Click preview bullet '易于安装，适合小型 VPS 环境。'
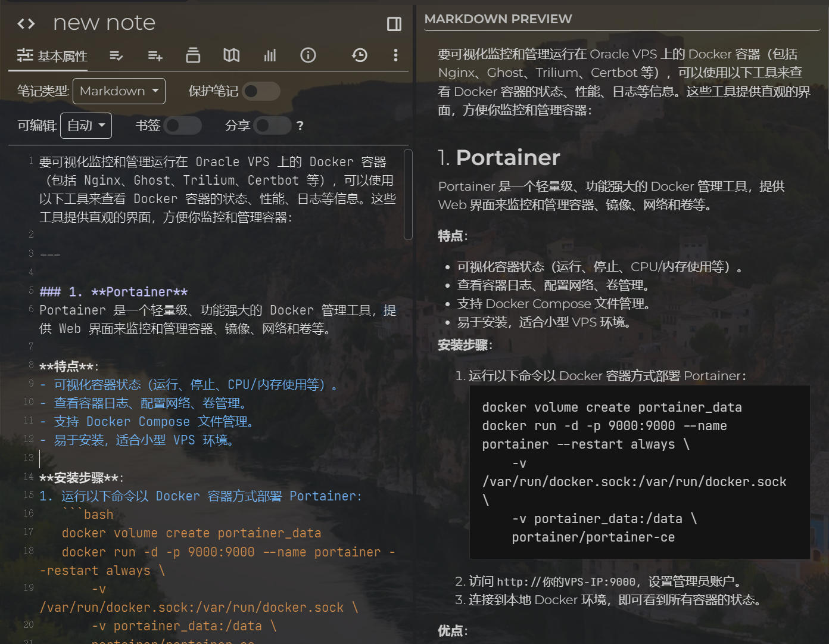This screenshot has width=829, height=644. coord(545,322)
